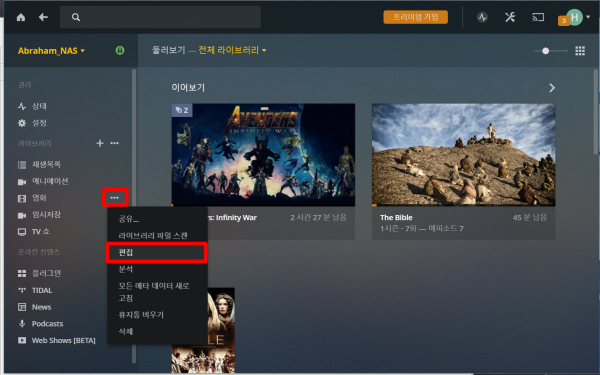Expand the Abraham_NAS server dropdown
Viewport: 600px width, 375px height.
point(51,51)
